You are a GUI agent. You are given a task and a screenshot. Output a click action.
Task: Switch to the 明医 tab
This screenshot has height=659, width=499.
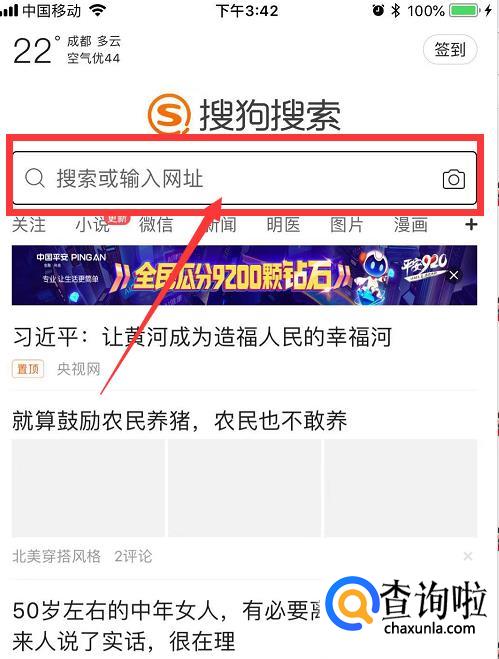[x=283, y=225]
